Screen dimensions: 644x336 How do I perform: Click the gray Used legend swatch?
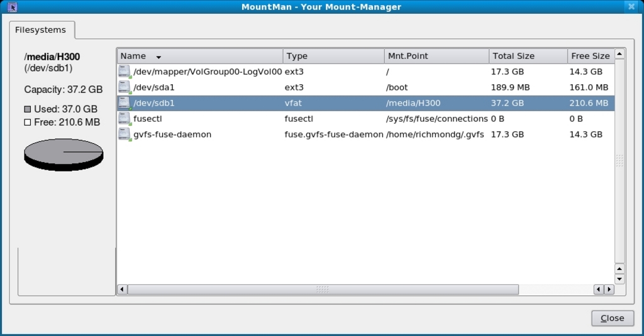pyautogui.click(x=28, y=109)
